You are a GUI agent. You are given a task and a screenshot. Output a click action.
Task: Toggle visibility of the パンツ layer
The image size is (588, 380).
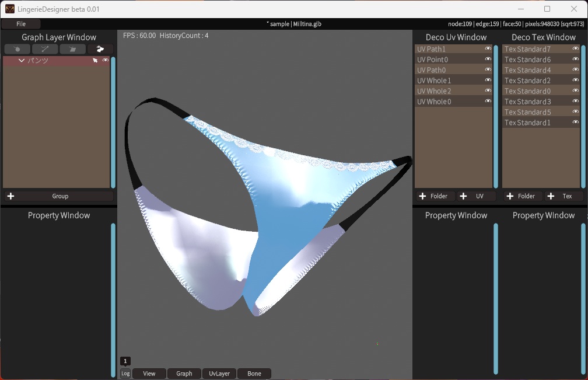(106, 60)
